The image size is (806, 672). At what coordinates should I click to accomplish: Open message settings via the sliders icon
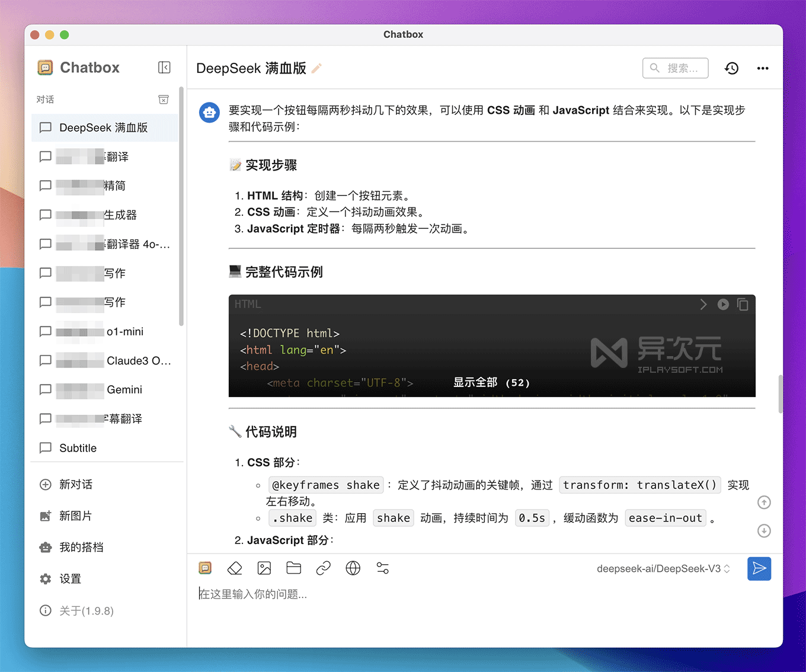tap(382, 568)
